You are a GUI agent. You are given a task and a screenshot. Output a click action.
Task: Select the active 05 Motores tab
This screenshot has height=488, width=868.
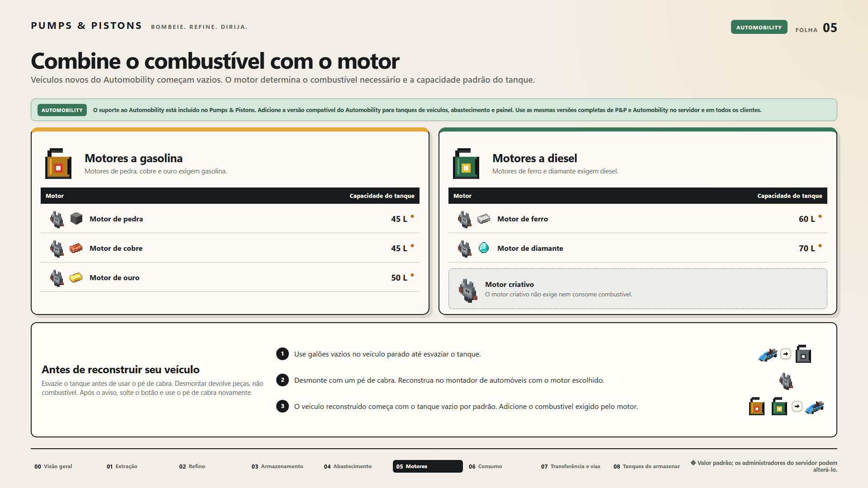[x=428, y=466]
